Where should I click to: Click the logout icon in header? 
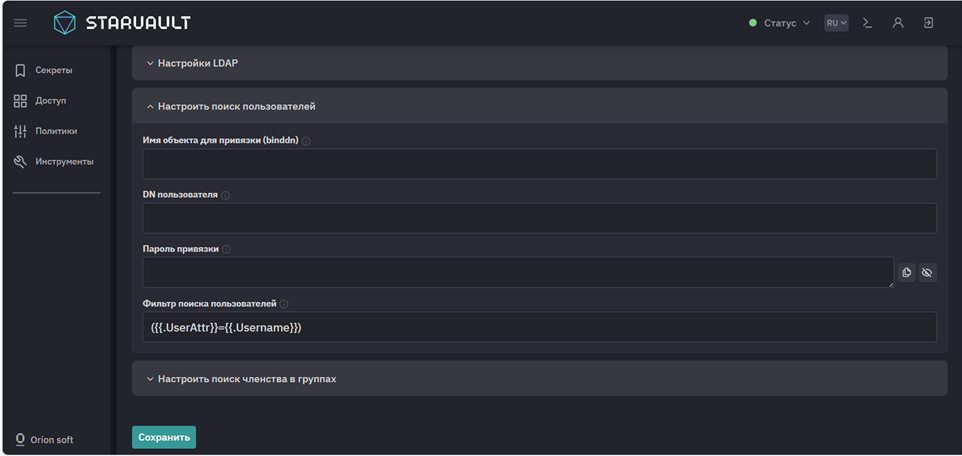pyautogui.click(x=928, y=23)
